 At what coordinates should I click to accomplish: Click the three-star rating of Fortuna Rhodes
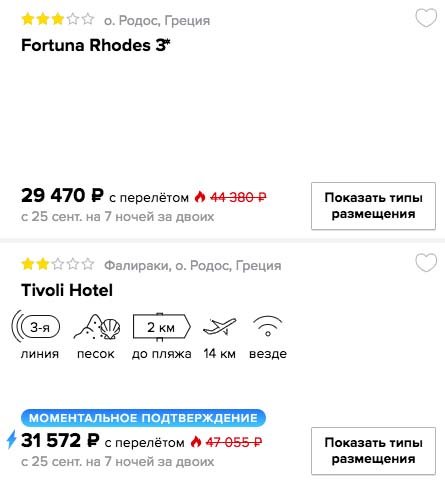[x=58, y=19]
